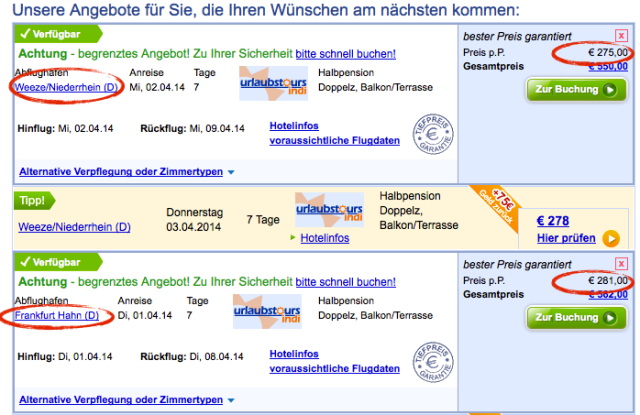Click urlaubstours indi logo in Weeze offer
The width and height of the screenshot is (640, 415).
273,84
